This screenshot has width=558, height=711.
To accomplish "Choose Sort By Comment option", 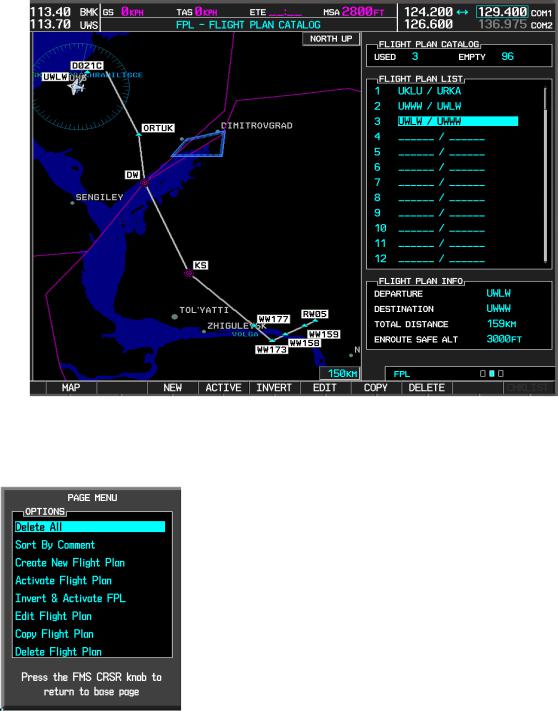I will (55, 545).
